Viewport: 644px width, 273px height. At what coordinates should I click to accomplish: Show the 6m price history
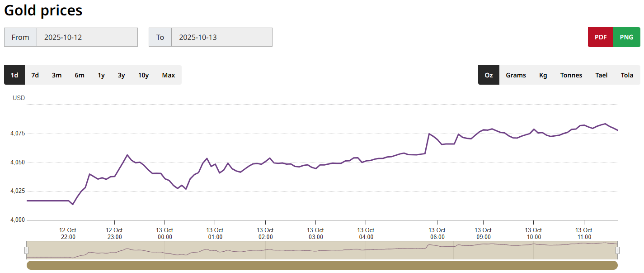click(80, 75)
